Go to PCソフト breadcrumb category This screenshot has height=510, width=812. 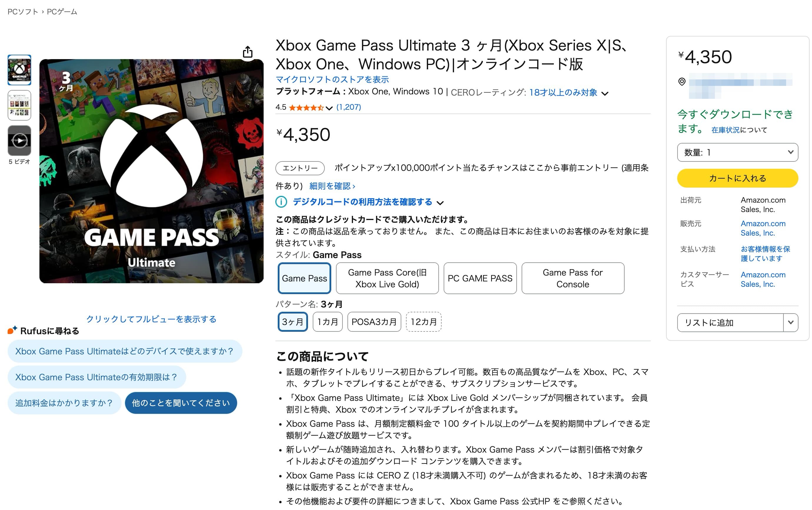pyautogui.click(x=23, y=12)
